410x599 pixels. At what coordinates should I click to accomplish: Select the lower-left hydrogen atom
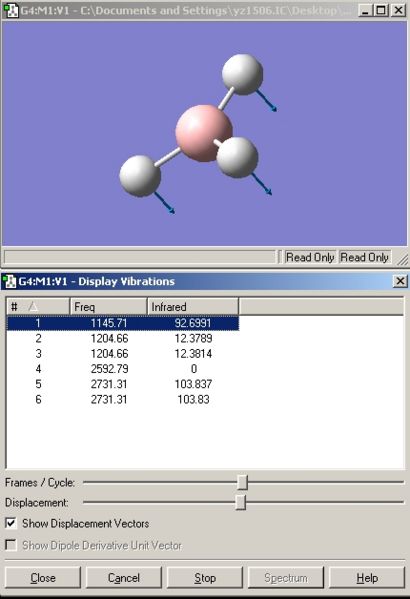coord(140,176)
